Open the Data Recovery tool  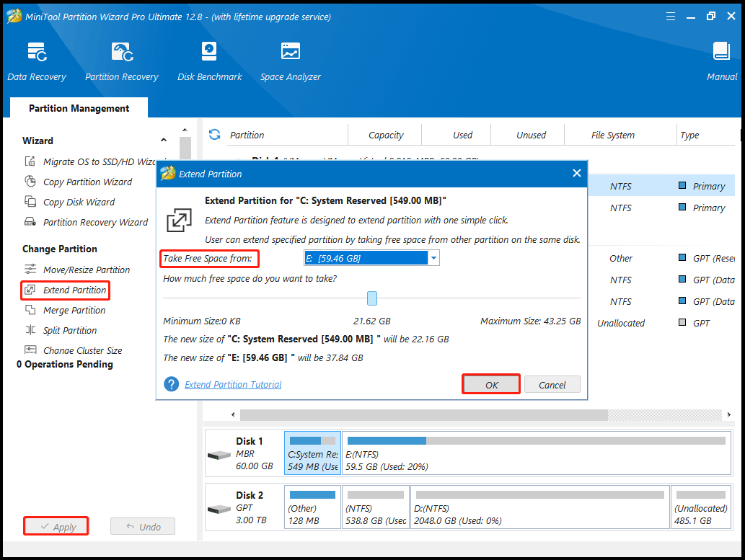pyautogui.click(x=37, y=62)
